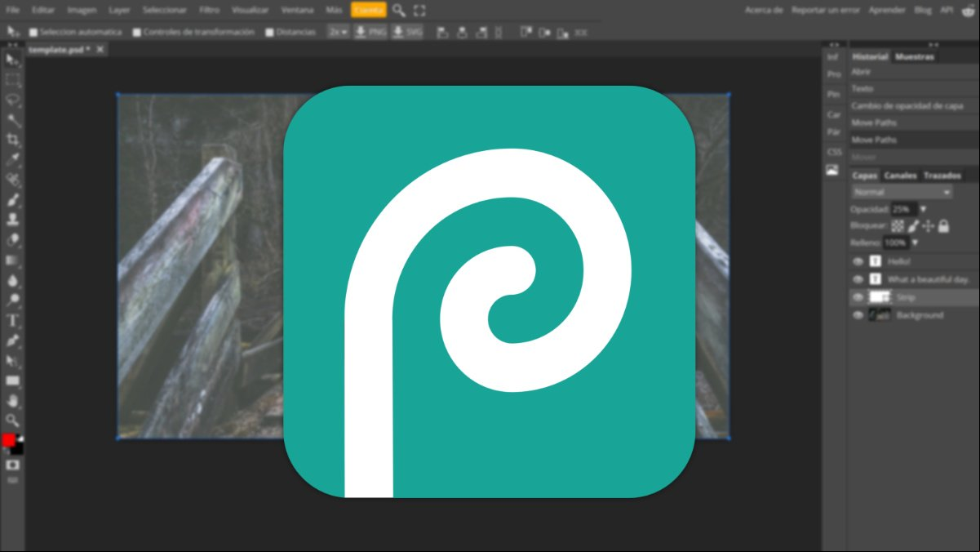Open the File menu
This screenshot has width=980, height=552.
(x=12, y=10)
